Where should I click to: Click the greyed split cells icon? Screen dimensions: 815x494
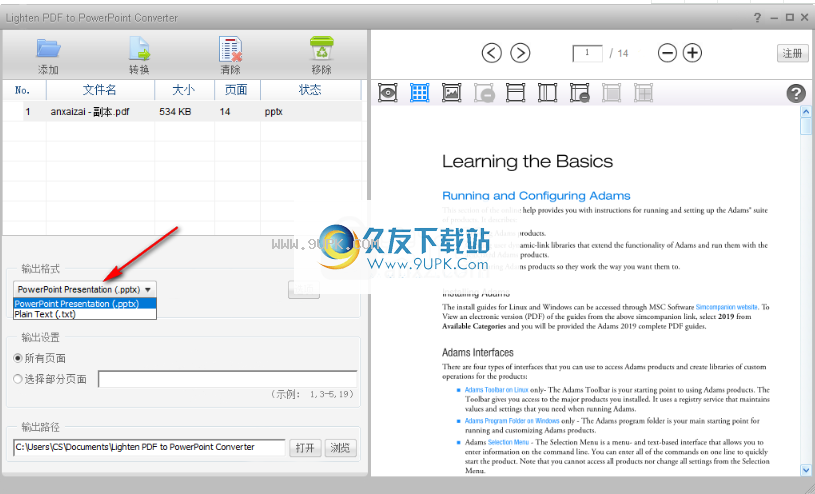pyautogui.click(x=643, y=93)
